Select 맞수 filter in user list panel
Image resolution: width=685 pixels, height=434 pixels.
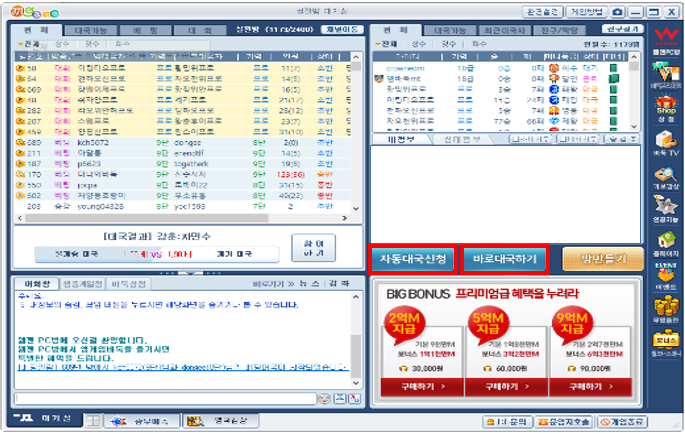tap(449, 44)
